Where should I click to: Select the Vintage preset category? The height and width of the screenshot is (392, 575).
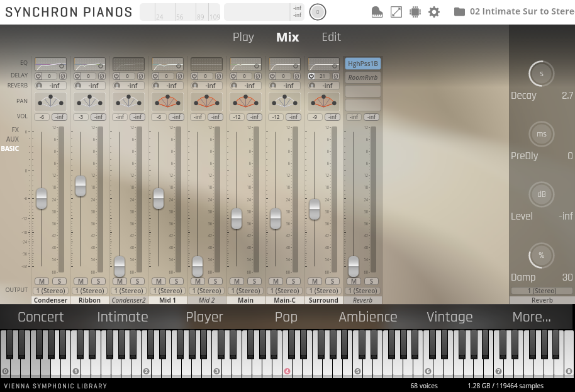pyautogui.click(x=450, y=317)
